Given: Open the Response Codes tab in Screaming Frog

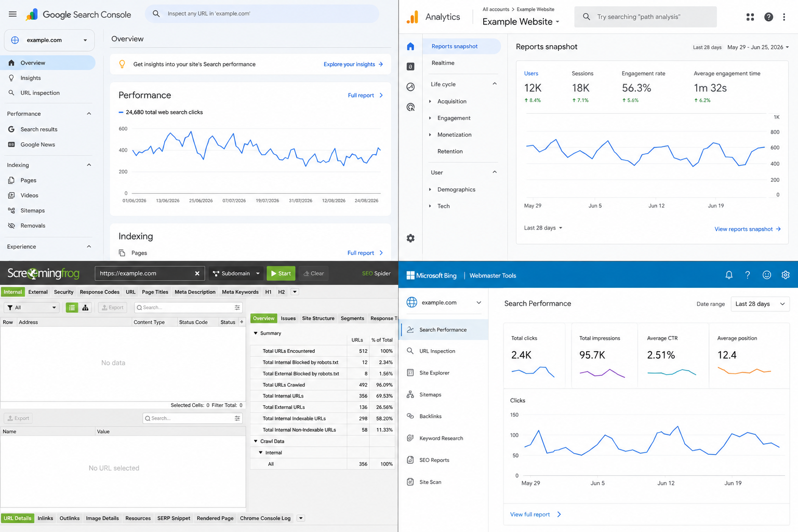Looking at the screenshot, I should click(x=100, y=292).
